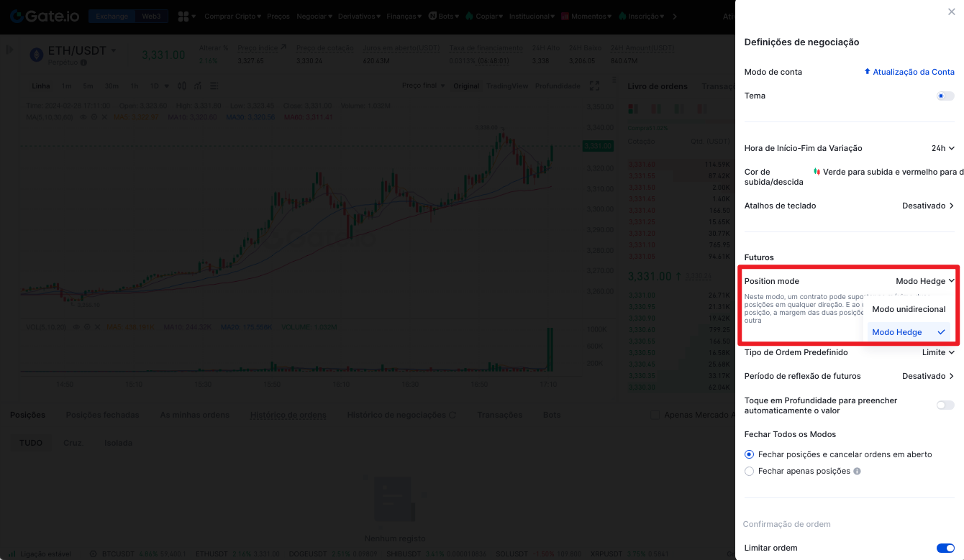Screen dimensions: 964x560
Task: Open the 24h variation time dropdown
Action: pyautogui.click(x=942, y=148)
